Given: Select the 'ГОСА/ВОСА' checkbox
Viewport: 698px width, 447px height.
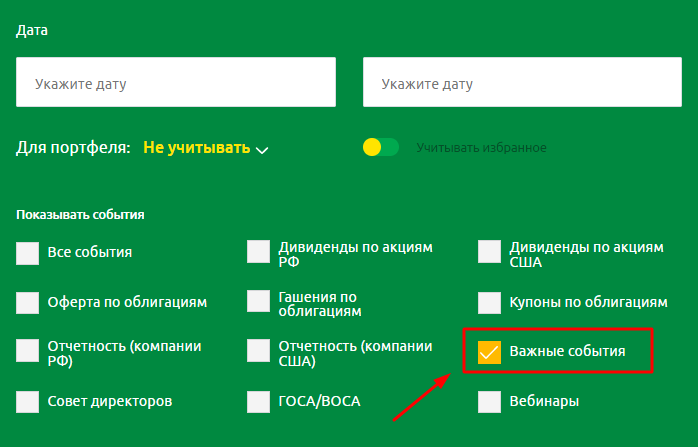Looking at the screenshot, I should (x=259, y=401).
